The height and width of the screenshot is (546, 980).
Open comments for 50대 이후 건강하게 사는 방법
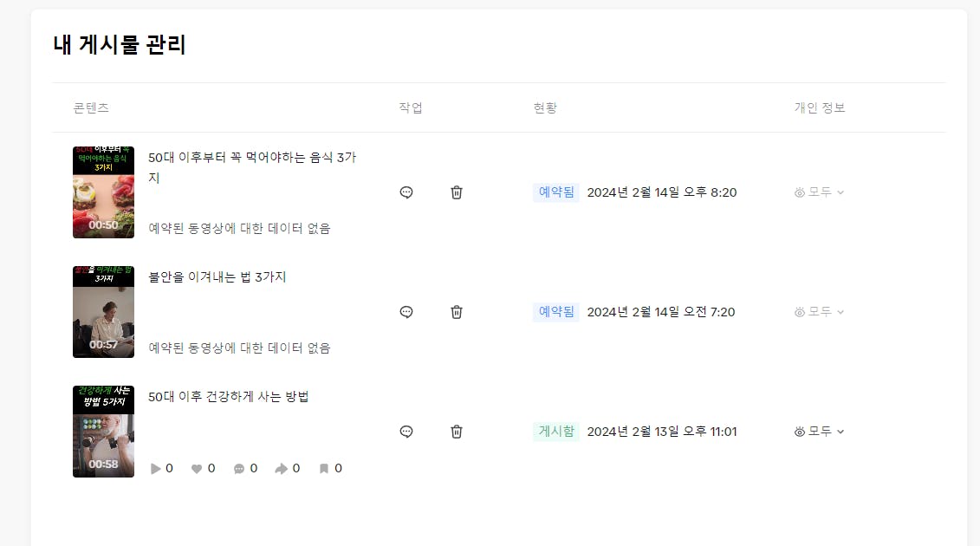pyautogui.click(x=406, y=432)
